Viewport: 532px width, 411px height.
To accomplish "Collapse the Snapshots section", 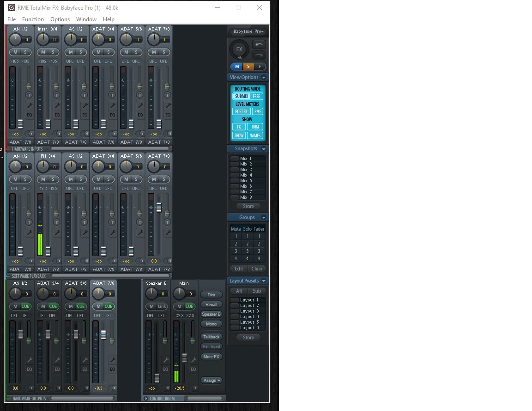I will [x=264, y=149].
